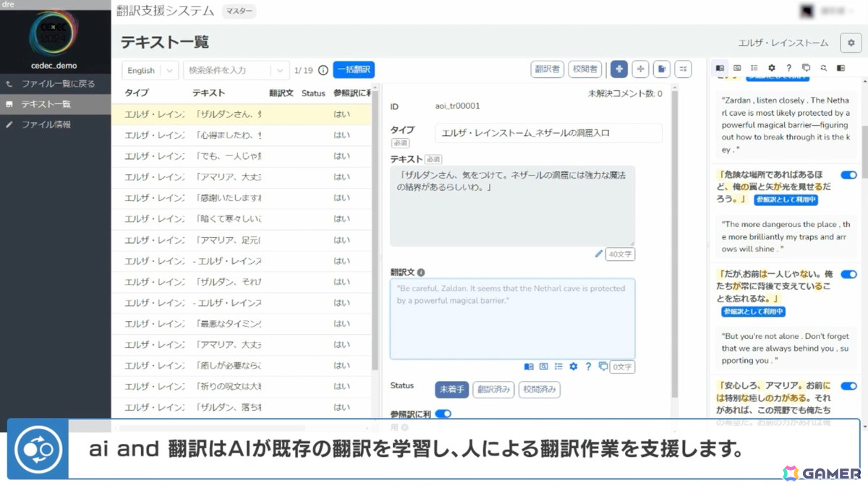This screenshot has width=868, height=488.
Task: Expand the arrow beside 検索条件を入力
Action: 280,70
